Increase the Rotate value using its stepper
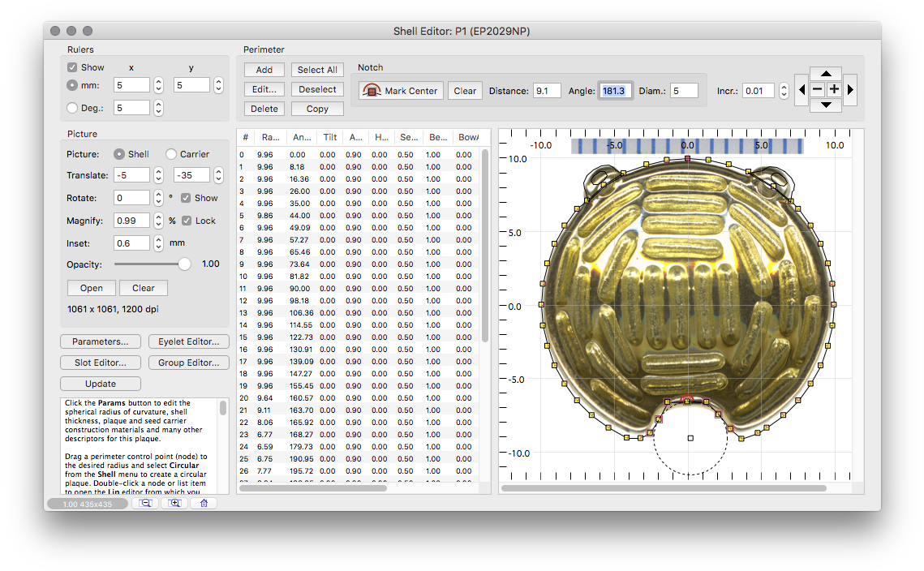Viewport: 924px width, 571px height. point(158,194)
